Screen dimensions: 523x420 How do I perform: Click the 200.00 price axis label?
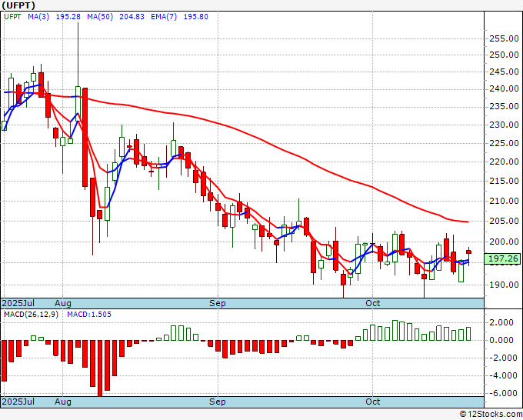click(504, 242)
